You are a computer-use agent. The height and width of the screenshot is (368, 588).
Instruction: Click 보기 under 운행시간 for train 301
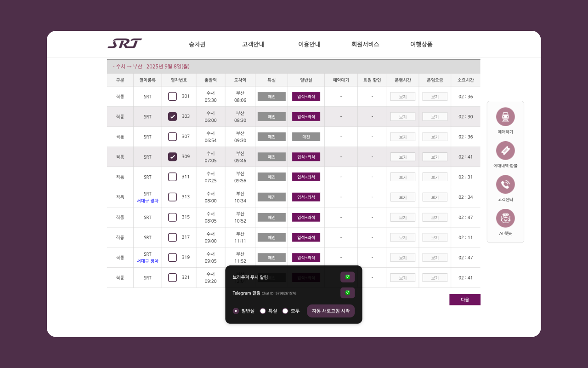pyautogui.click(x=402, y=96)
